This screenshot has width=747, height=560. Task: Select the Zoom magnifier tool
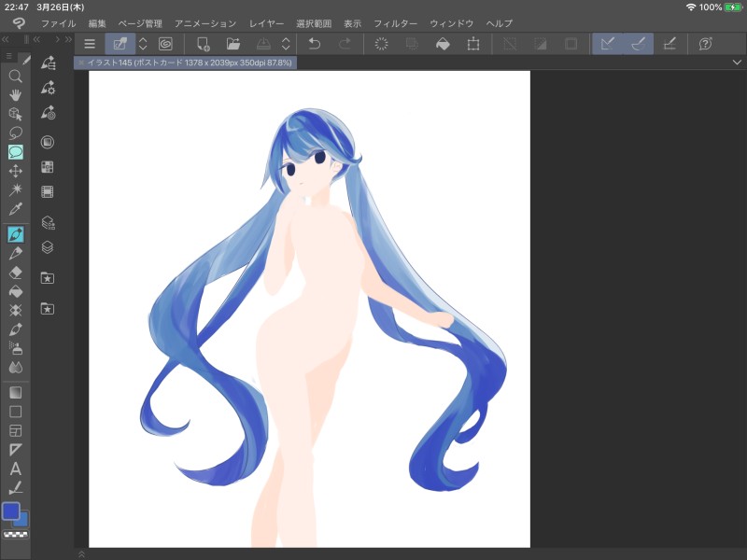tap(15, 77)
